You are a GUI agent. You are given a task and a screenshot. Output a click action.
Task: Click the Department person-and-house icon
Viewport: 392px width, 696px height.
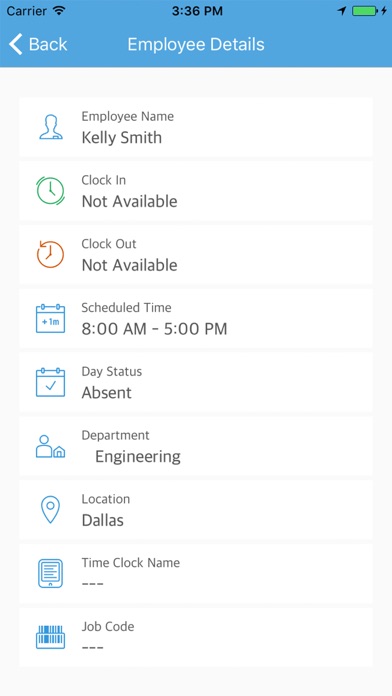[x=51, y=446]
